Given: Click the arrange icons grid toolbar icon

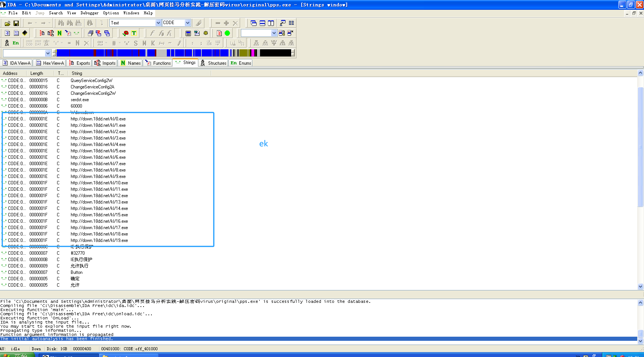Looking at the screenshot, I should click(x=291, y=23).
